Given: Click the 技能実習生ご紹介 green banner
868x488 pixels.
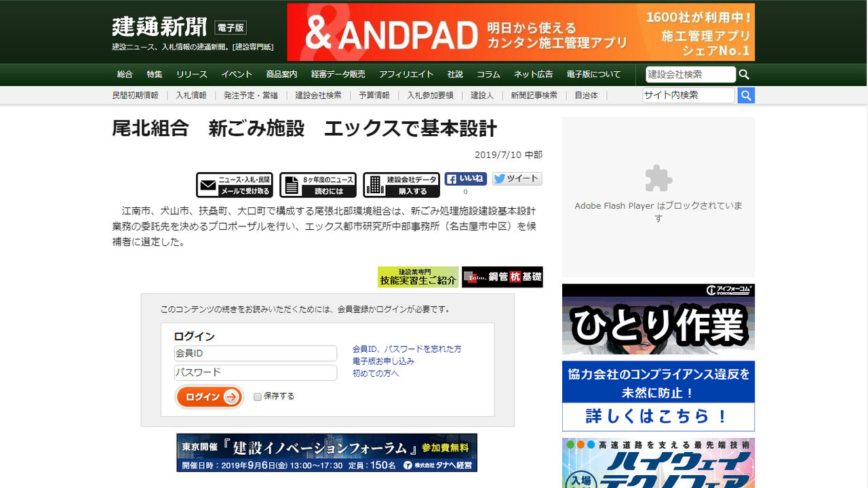Looking at the screenshot, I should (418, 277).
